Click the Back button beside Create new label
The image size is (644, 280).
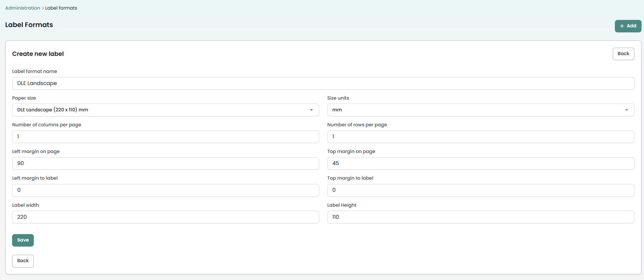(623, 54)
